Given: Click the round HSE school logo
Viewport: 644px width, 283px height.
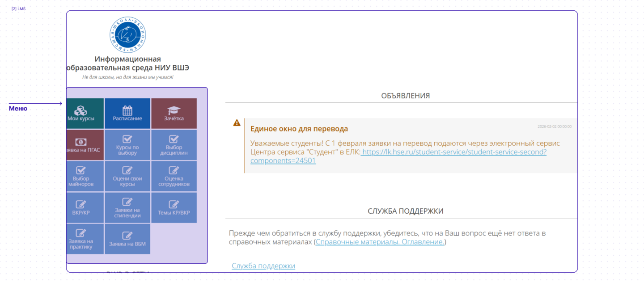Looking at the screenshot, I should pyautogui.click(x=128, y=34).
